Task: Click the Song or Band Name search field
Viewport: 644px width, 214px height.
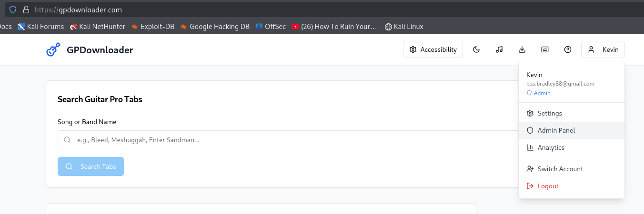Action: click(x=286, y=140)
